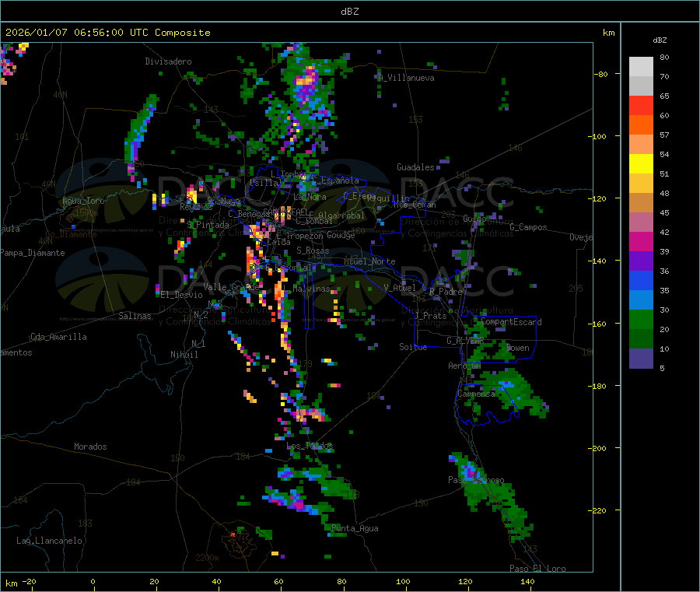Click the 'El_Desvio' map label
The image size is (700, 592).
(x=182, y=295)
